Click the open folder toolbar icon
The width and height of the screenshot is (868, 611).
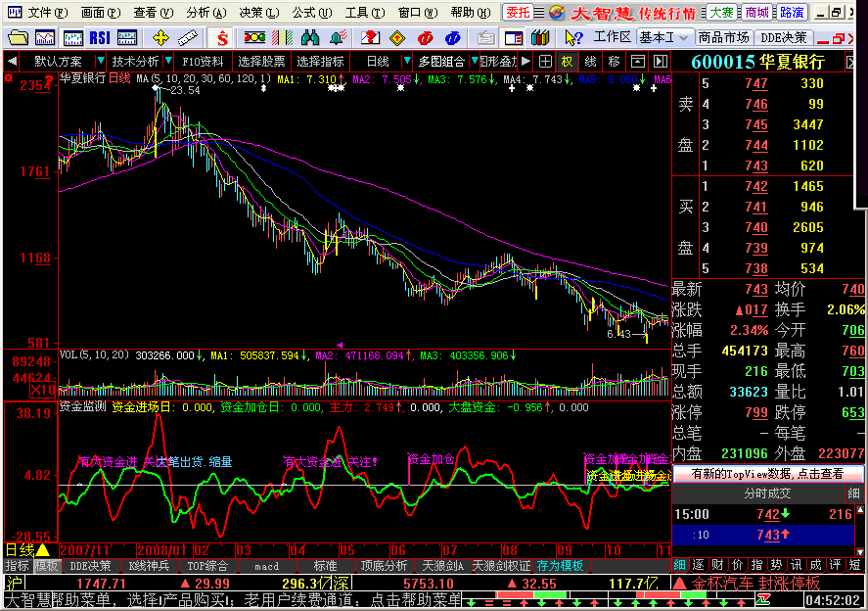point(19,37)
